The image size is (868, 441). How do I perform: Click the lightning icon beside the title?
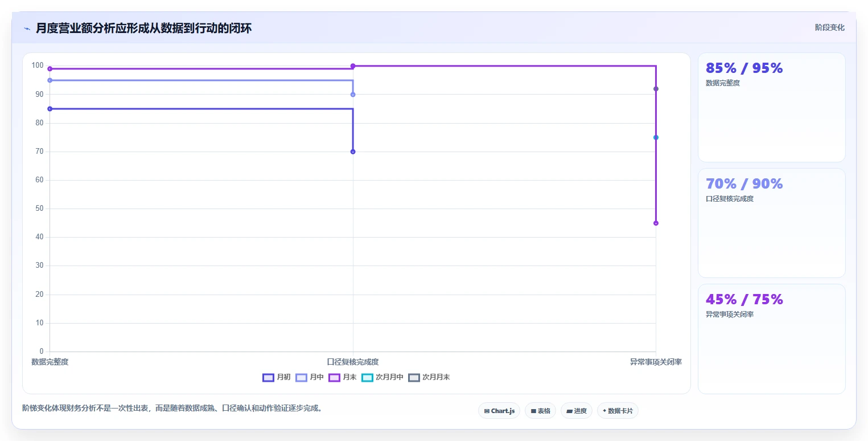[x=27, y=28]
